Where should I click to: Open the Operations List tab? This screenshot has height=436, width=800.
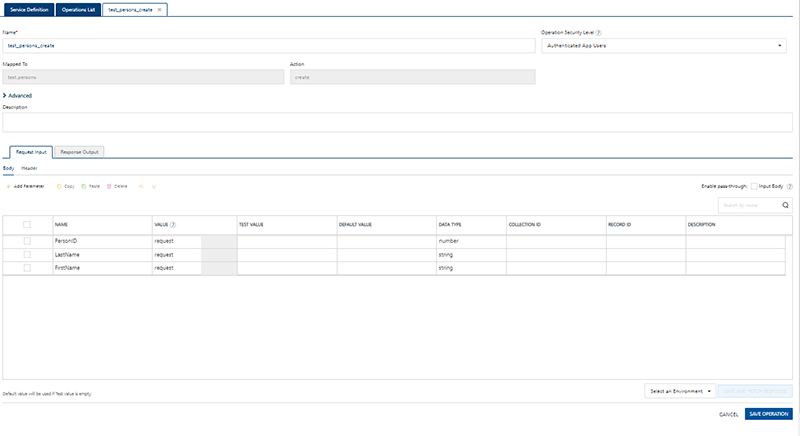click(76, 8)
